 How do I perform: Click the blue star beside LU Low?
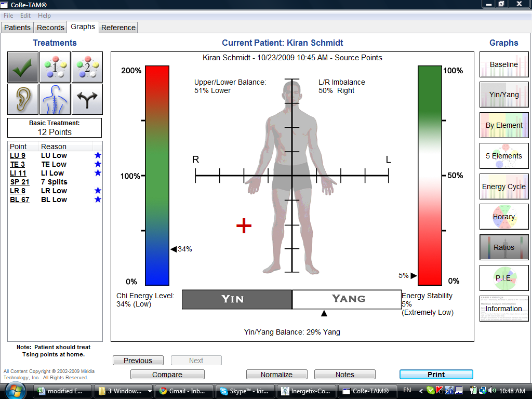98,155
